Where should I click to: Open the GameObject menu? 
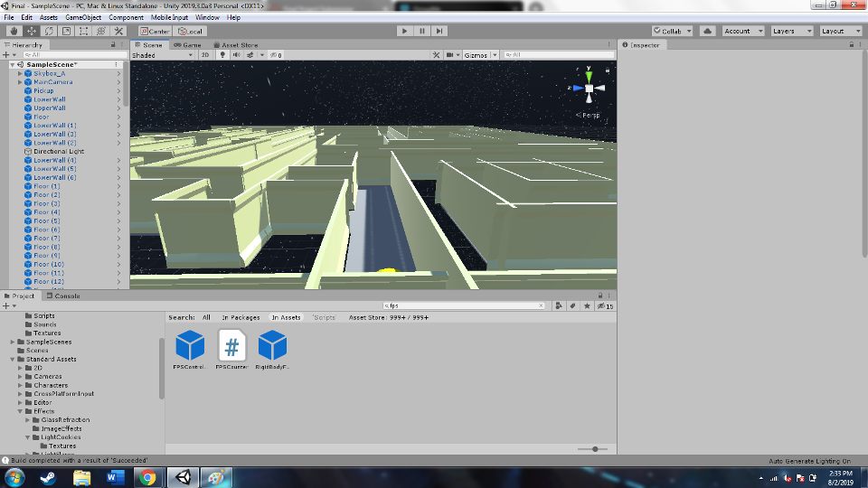[83, 17]
